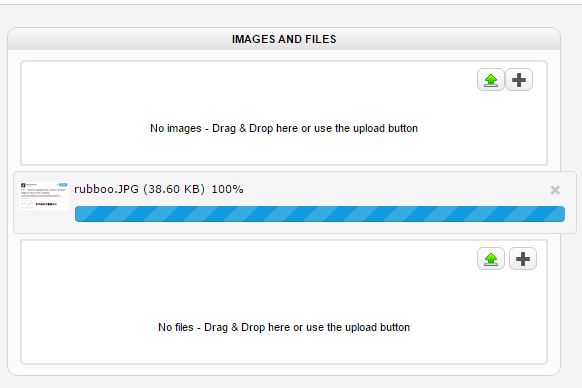Click the plus icon in files section
Screen dimensions: 582x388
click(523, 259)
